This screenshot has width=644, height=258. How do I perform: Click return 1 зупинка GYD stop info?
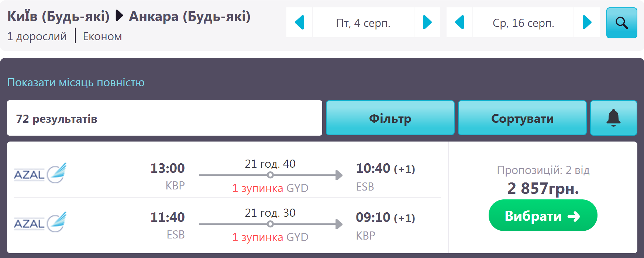(x=270, y=237)
